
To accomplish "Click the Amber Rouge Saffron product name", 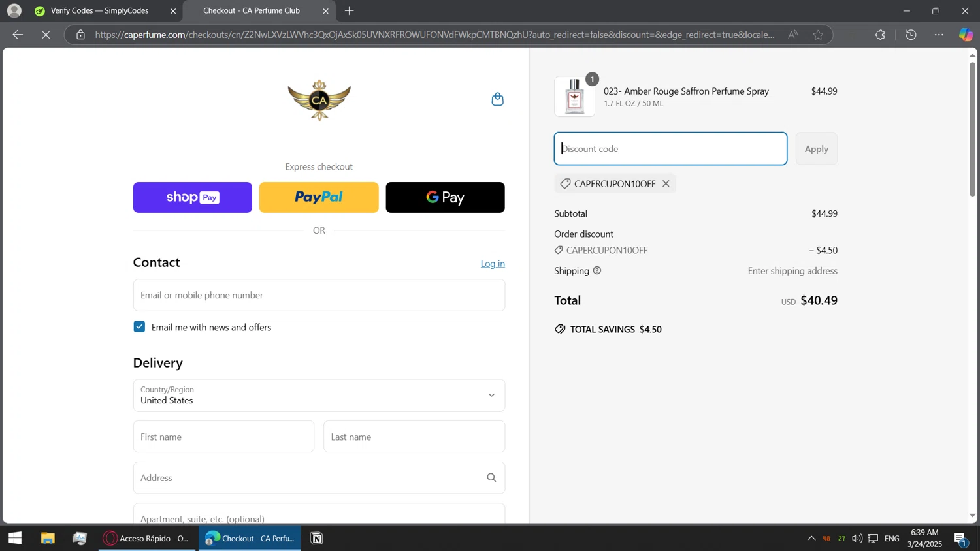I will 686,91.
